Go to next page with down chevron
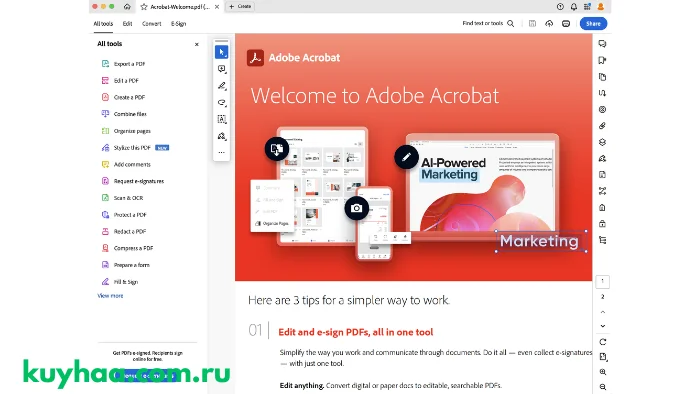This screenshot has width=700, height=394. pyautogui.click(x=603, y=326)
